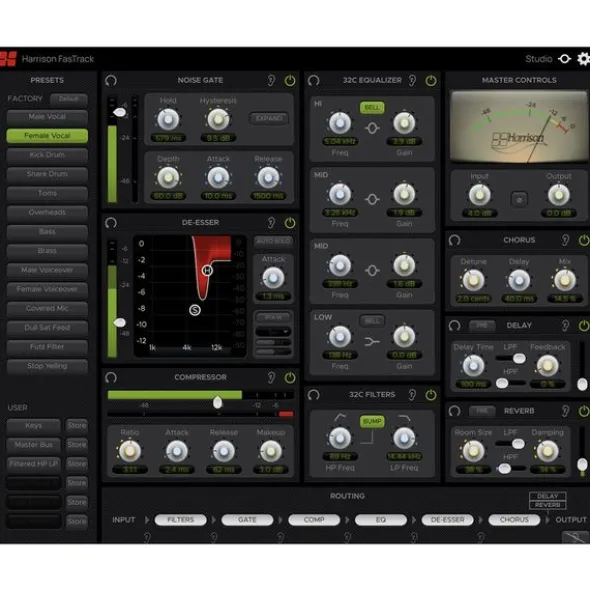
Task: Select the Futz Filter preset
Action: click(x=47, y=347)
